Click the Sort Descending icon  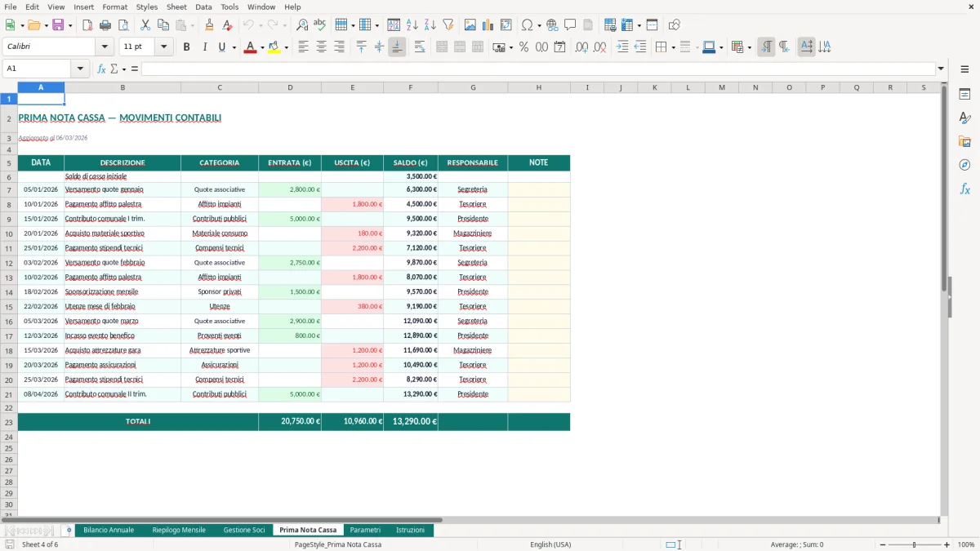click(430, 25)
